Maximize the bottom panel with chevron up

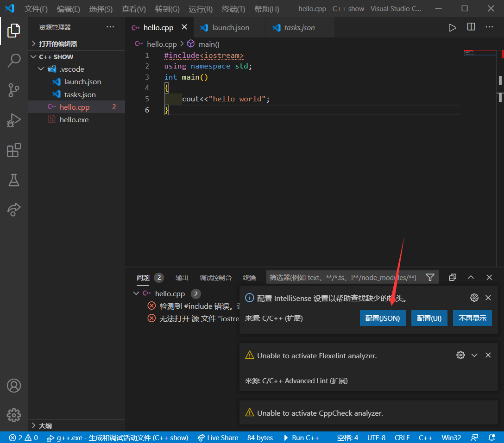click(471, 277)
